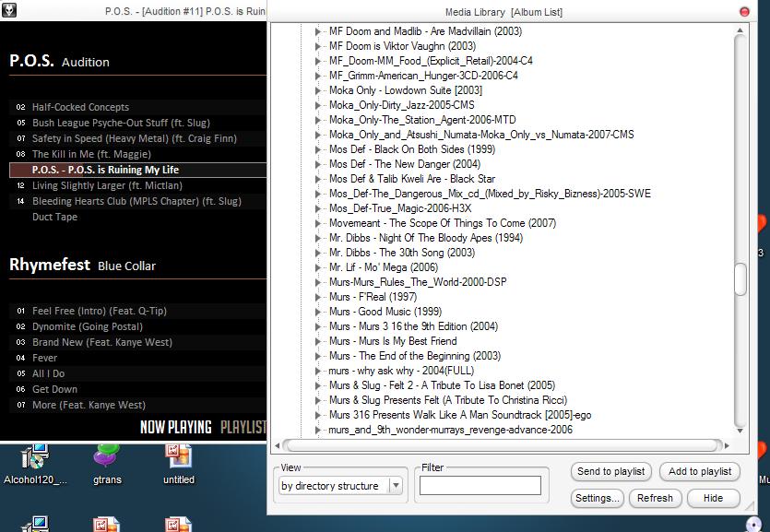Select track Bleeding Hearts Club
This screenshot has height=532, width=770.
137,201
